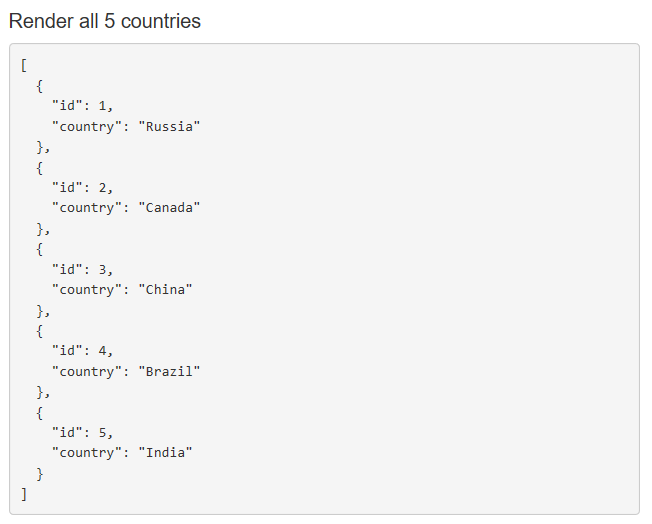Click the "country" key before "Russia"
This screenshot has height=524, width=652.
87,127
